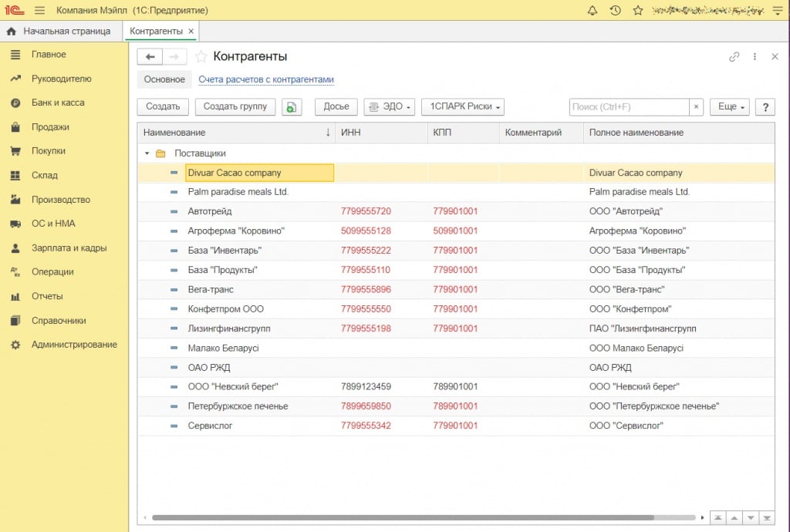Open the Еще dropdown menu
Viewport: 790px width, 532px height.
731,107
